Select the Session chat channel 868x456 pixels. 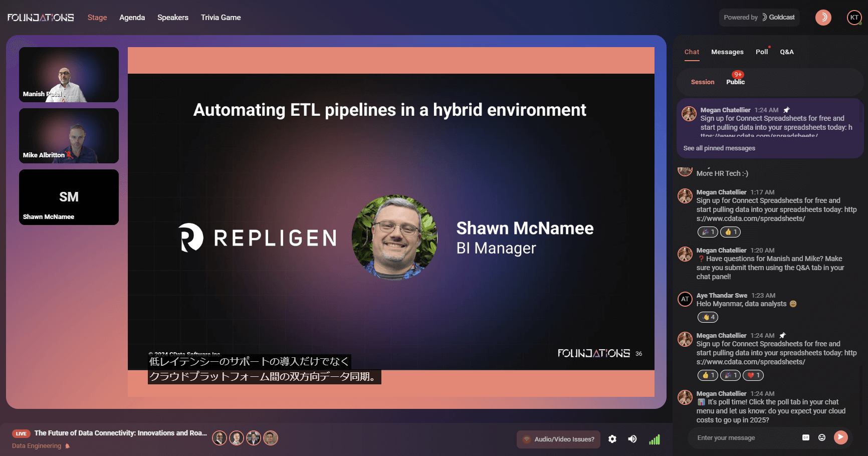(703, 82)
